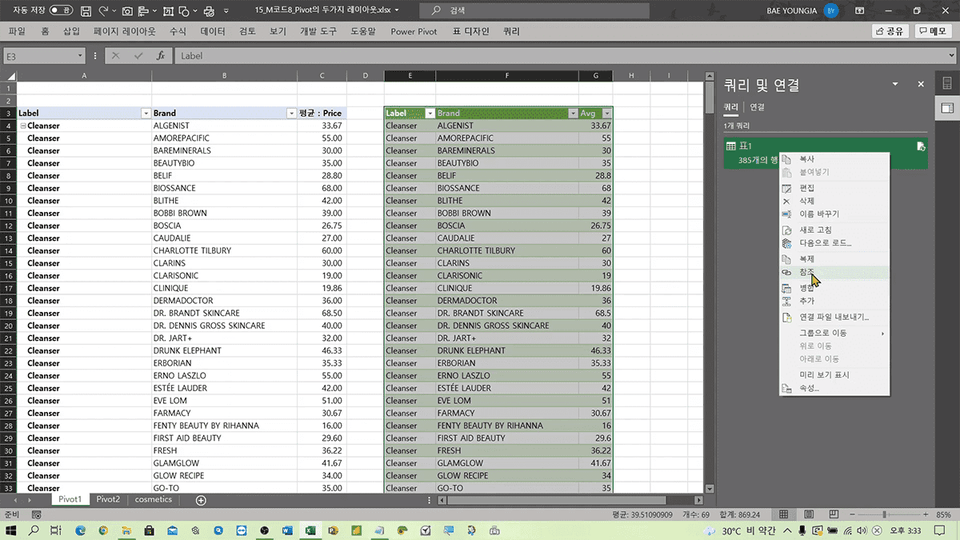The image size is (960, 540).
Task: Click the Insert Function fx icon
Action: [160, 56]
